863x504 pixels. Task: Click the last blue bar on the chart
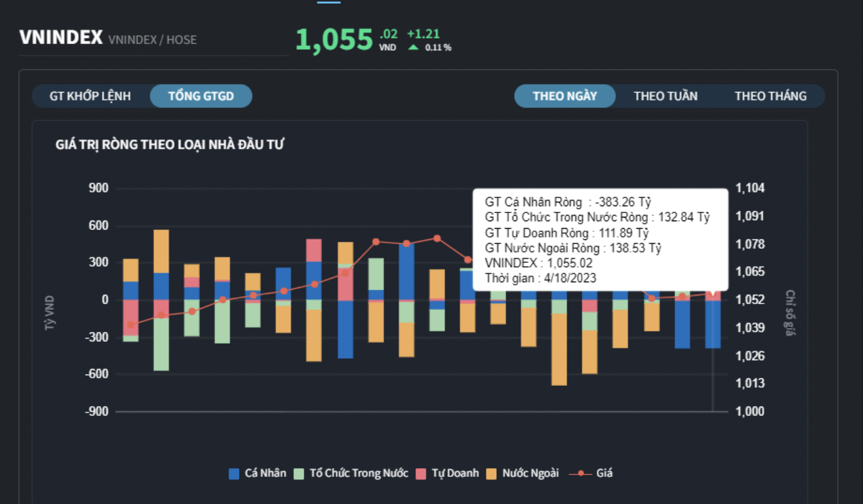(x=713, y=324)
